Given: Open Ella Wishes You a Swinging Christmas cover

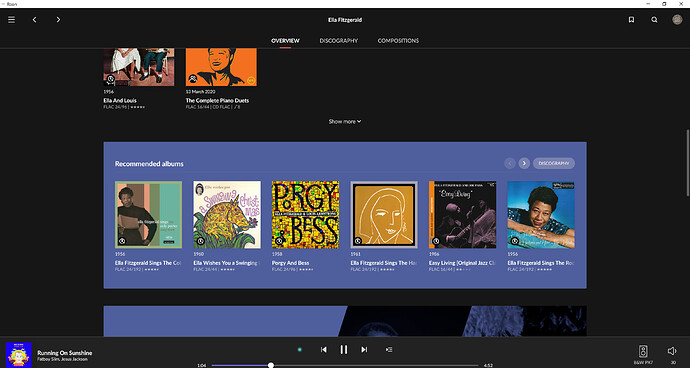Looking at the screenshot, I should (x=227, y=214).
